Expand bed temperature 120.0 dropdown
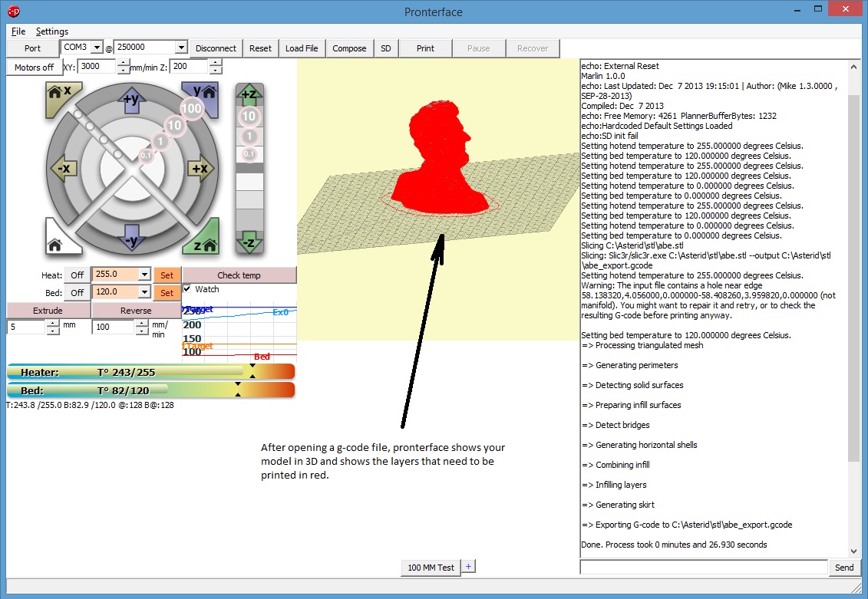This screenshot has width=868, height=599. 144,292
